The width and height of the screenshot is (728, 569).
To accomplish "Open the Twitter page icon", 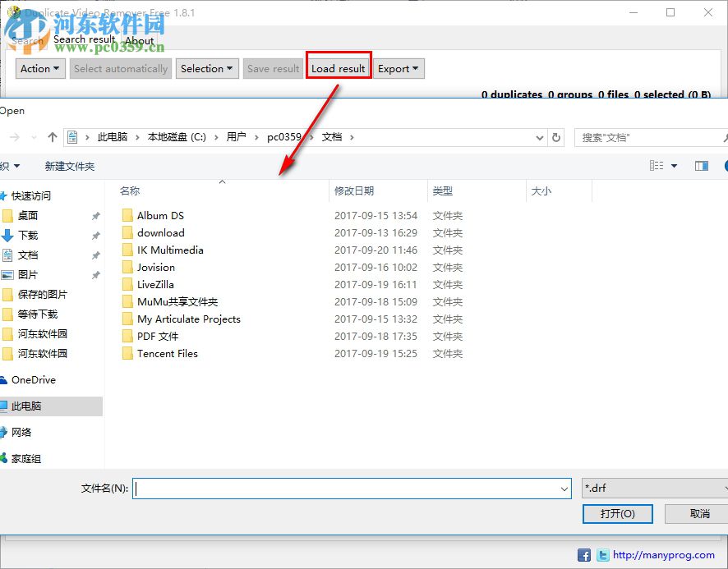I will coord(602,555).
